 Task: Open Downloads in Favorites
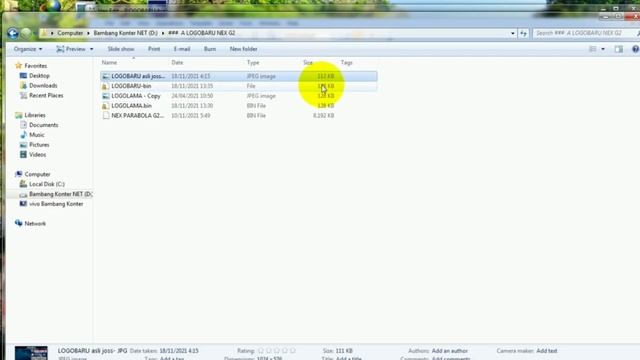pyautogui.click(x=43, y=85)
